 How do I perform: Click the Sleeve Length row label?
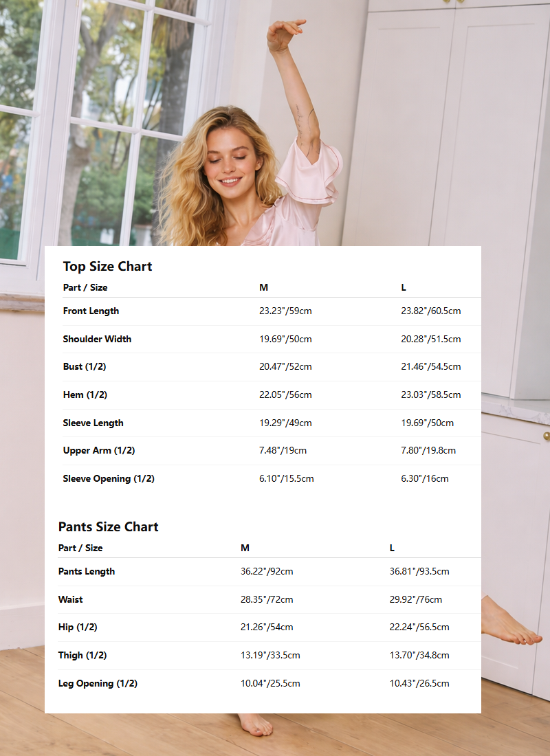point(93,423)
